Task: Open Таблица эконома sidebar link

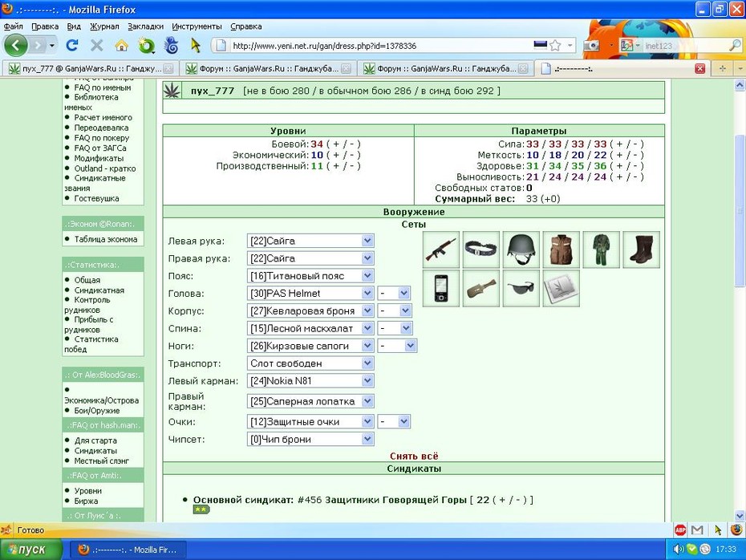Action: (x=106, y=239)
